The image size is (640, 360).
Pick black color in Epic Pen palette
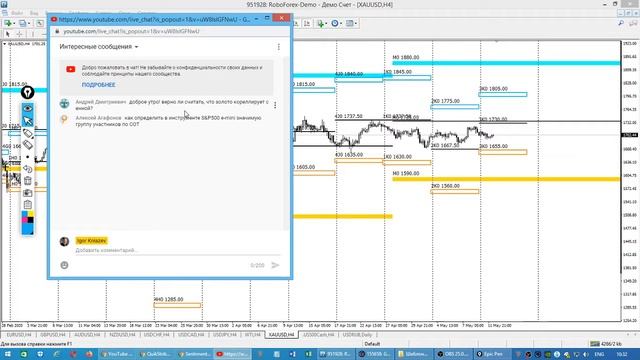pos(31,220)
